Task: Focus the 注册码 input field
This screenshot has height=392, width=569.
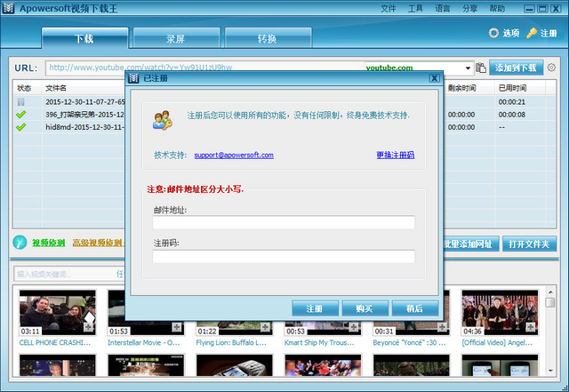Action: (284, 256)
